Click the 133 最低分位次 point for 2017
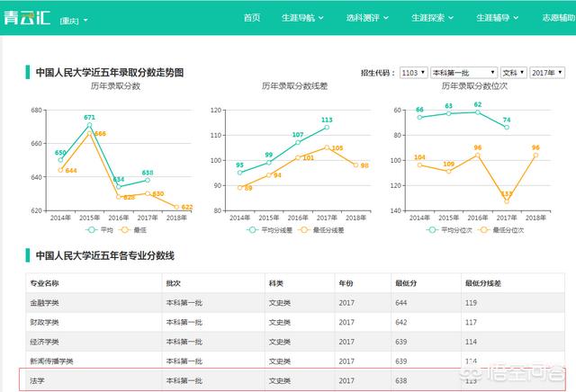This screenshot has height=392, width=576. [507, 201]
